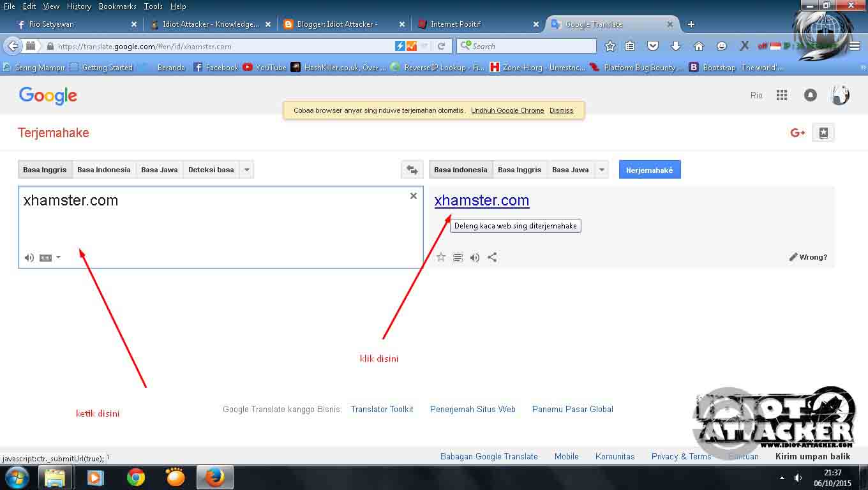This screenshot has height=490, width=868.
Task: Open the translated xhamster.com link
Action: tap(482, 200)
